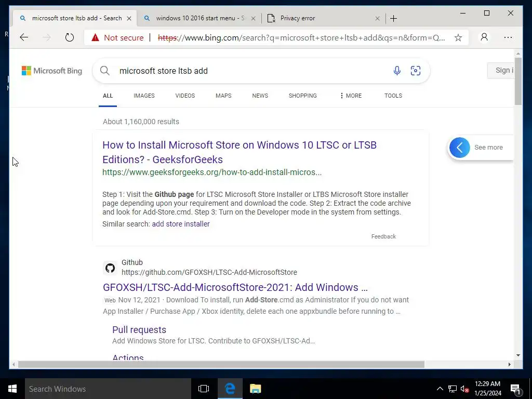
Task: Open GeeksforGeeks 'How to Install Microsoft Store' result
Action: point(240,152)
